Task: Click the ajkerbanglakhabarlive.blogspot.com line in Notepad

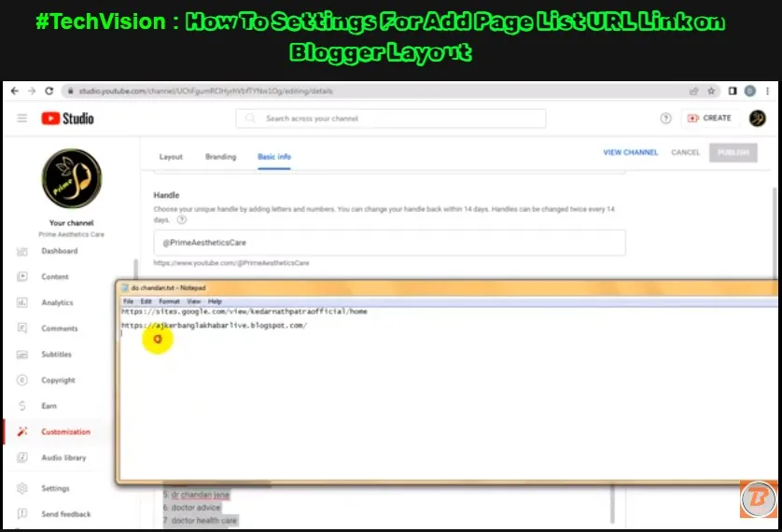Action: (x=214, y=325)
